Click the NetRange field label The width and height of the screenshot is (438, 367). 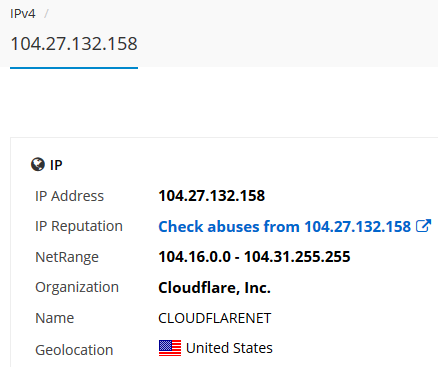pyautogui.click(x=67, y=257)
